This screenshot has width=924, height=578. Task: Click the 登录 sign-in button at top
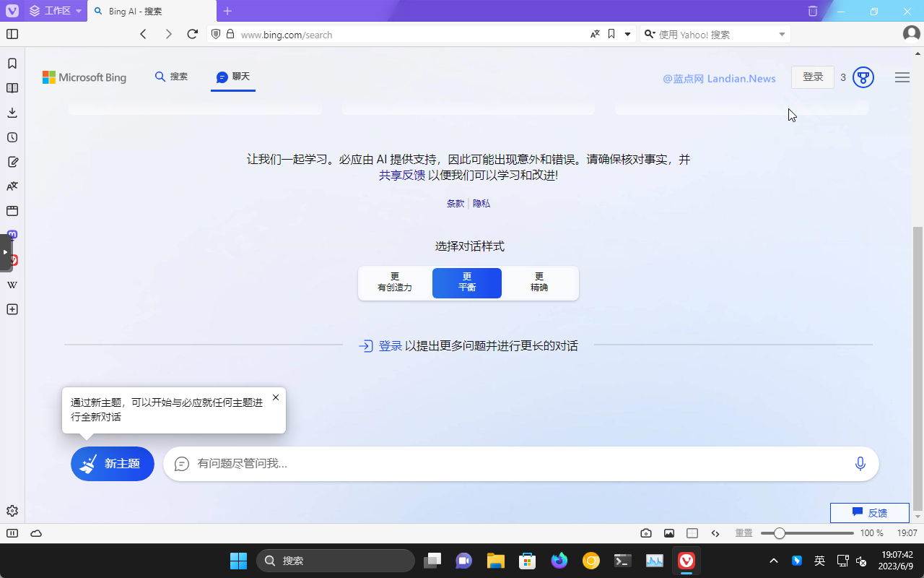pos(813,77)
